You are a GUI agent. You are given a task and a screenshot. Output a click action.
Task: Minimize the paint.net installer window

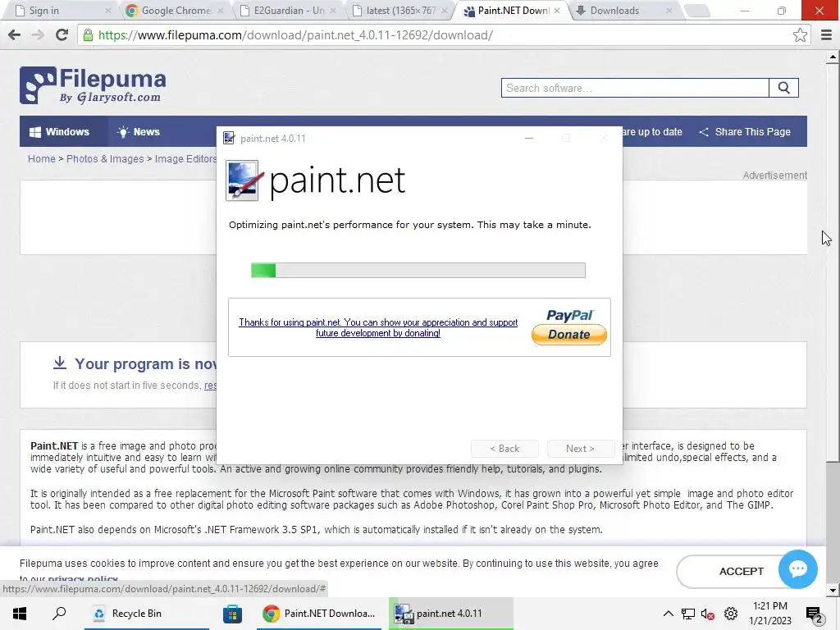529,138
